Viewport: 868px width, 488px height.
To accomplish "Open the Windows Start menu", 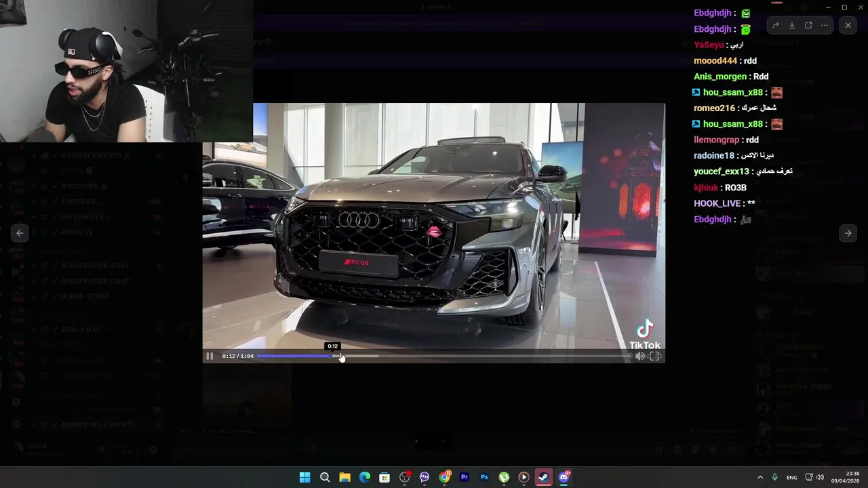I will tap(305, 477).
